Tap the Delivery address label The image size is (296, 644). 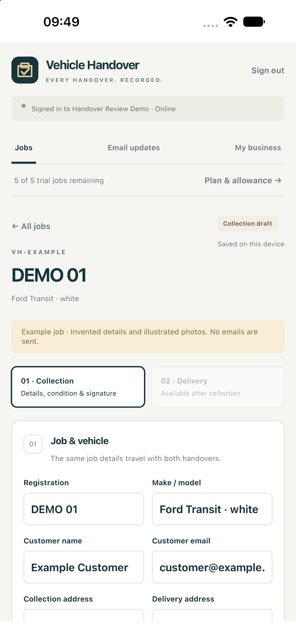pos(183,599)
